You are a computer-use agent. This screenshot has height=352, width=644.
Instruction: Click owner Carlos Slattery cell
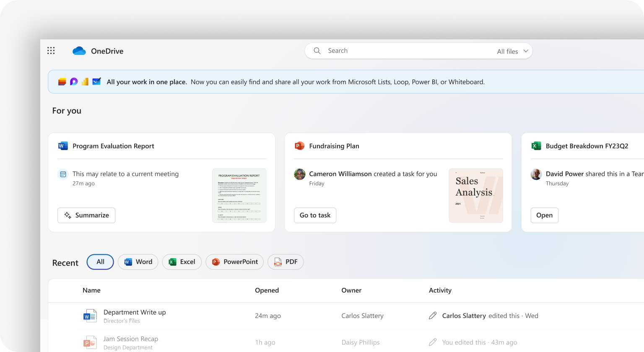pyautogui.click(x=362, y=316)
